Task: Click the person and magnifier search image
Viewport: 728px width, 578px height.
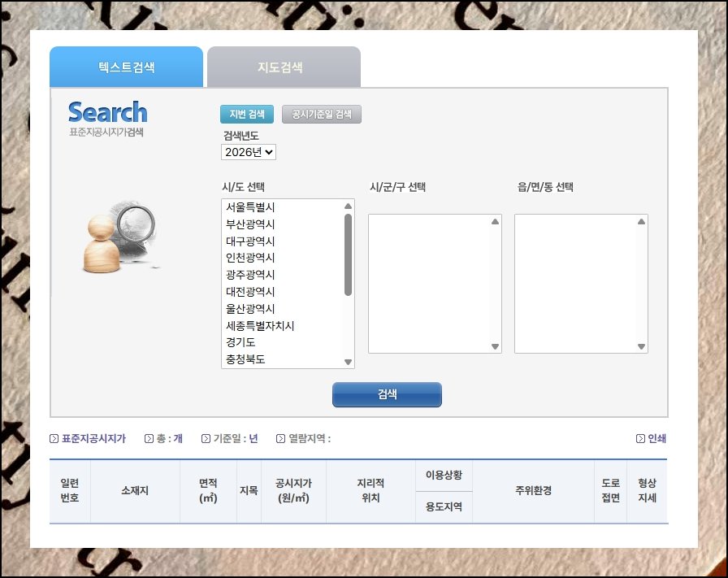Action: click(121, 237)
